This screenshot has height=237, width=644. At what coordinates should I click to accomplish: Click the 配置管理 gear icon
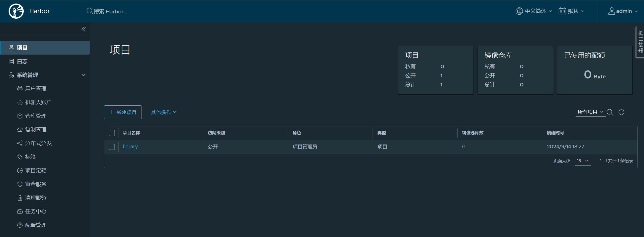20,225
